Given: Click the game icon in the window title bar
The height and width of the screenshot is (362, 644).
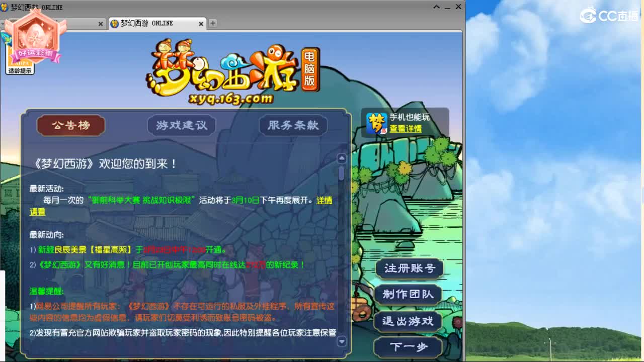Looking at the screenshot, I should point(5,7).
